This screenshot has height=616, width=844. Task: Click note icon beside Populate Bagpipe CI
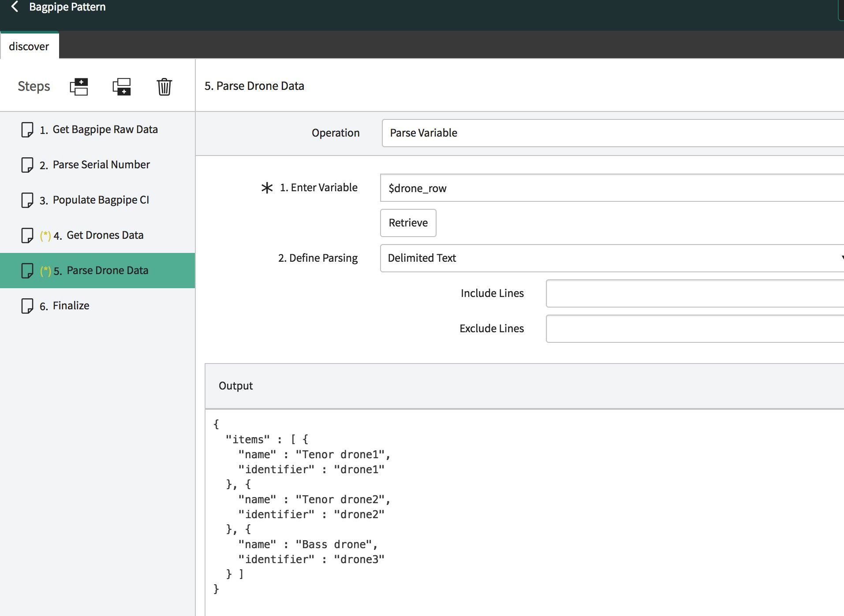tap(27, 200)
